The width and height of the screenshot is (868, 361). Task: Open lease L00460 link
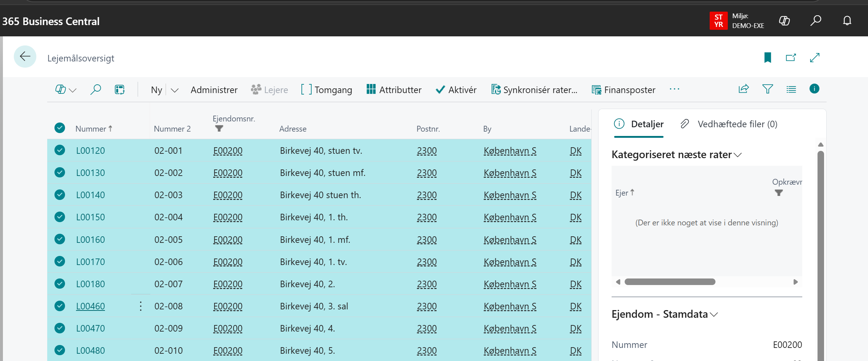[x=90, y=306]
